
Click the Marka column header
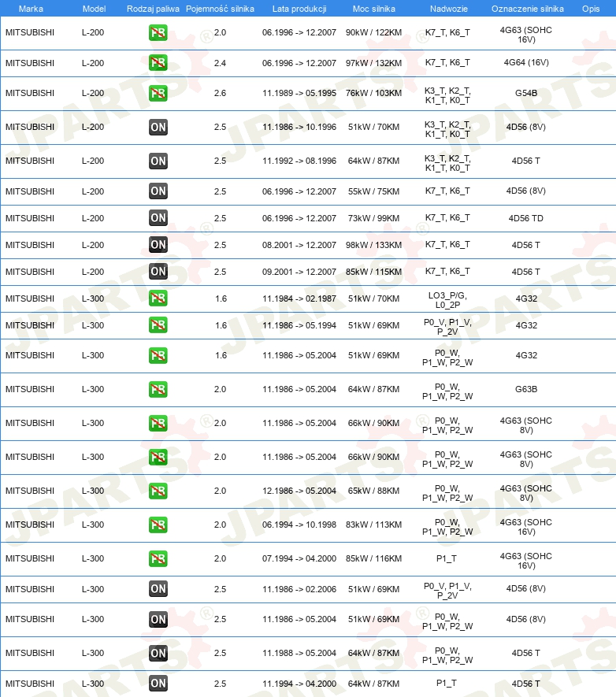pos(31,9)
